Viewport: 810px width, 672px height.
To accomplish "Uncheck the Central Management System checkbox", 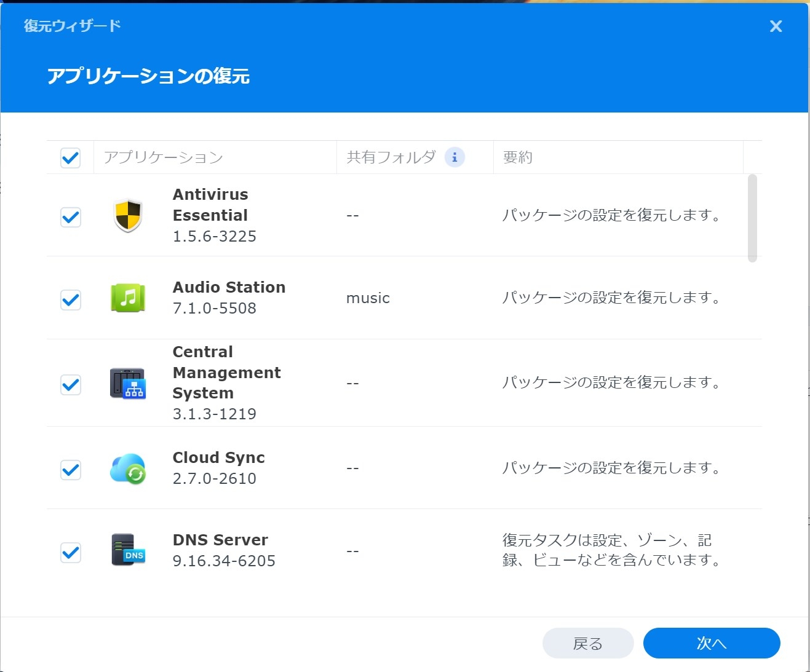I will (71, 385).
